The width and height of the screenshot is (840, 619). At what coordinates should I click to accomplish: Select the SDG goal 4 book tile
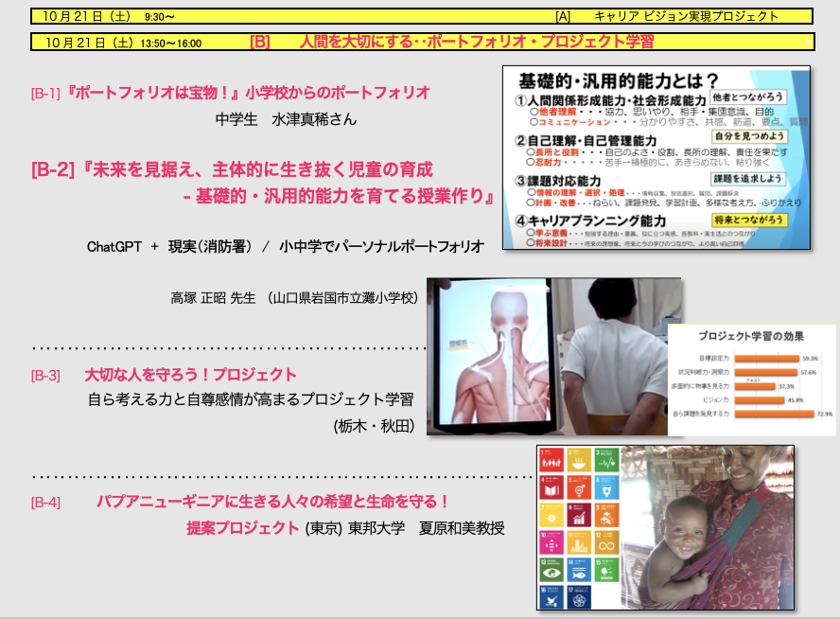click(551, 487)
